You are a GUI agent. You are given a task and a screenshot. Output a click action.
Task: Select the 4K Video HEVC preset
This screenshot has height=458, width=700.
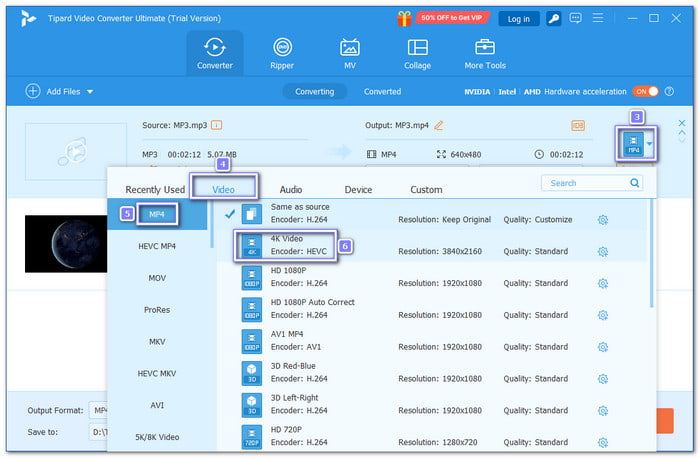pos(431,246)
